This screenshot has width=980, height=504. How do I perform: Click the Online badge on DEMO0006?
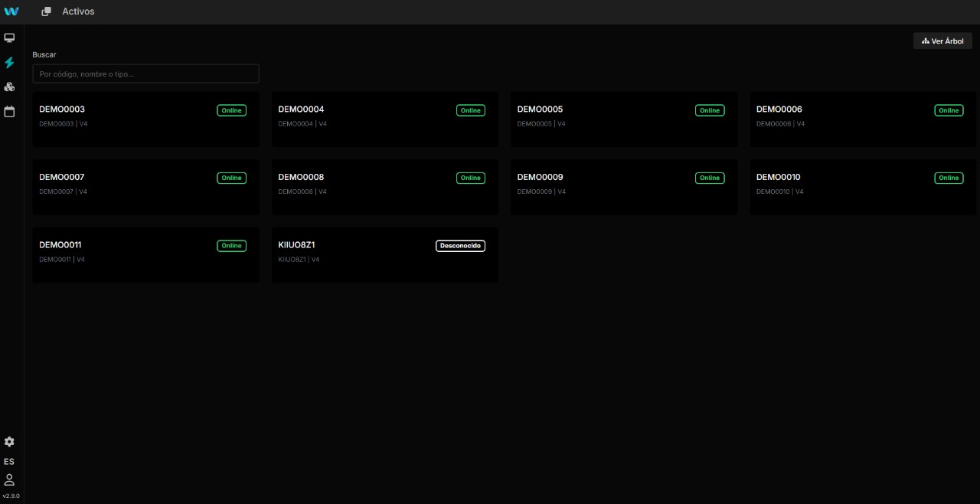[x=949, y=110]
